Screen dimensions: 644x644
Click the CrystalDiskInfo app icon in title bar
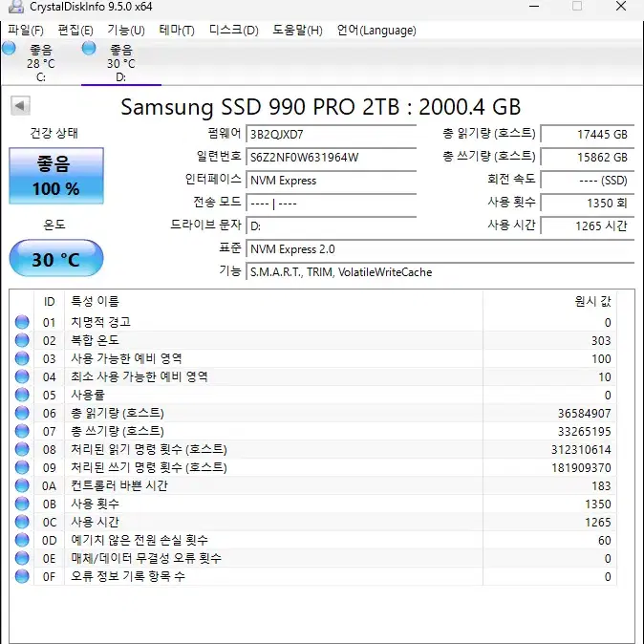pos(16,7)
